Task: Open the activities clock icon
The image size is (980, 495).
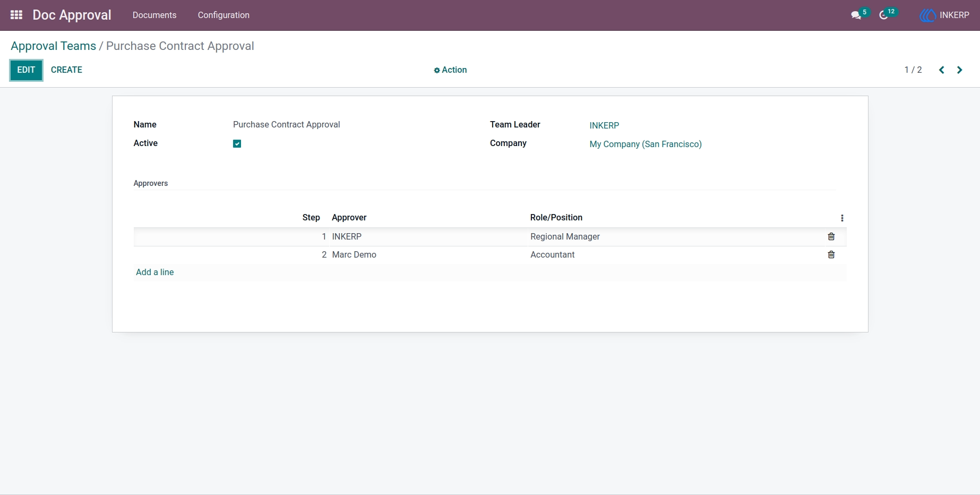Action: (884, 15)
